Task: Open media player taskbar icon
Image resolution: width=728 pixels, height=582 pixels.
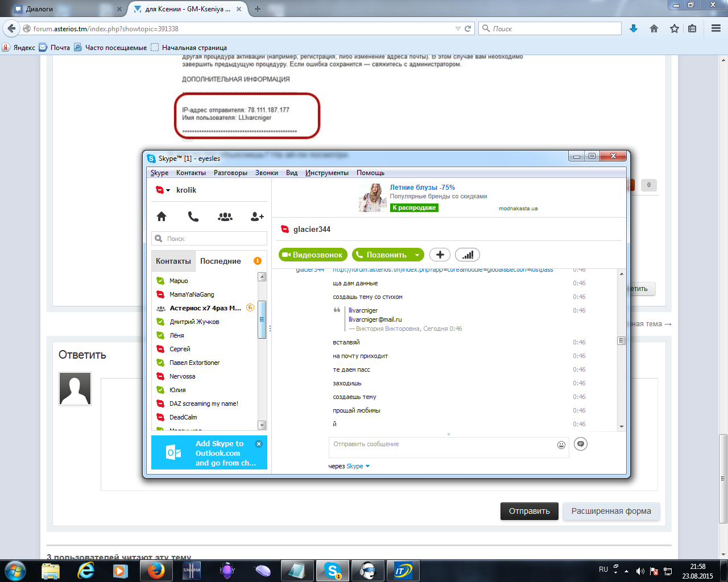Action: 121,571
